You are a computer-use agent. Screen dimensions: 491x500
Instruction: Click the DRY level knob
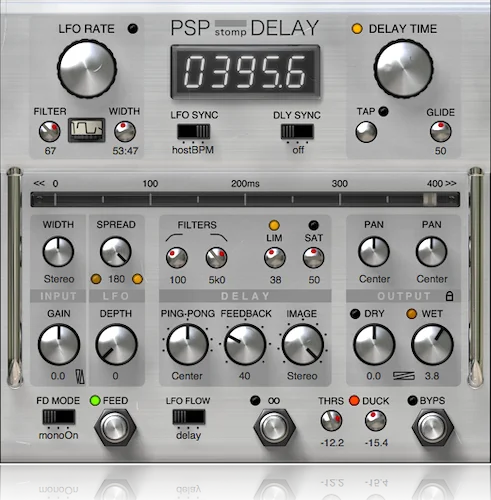coord(374,345)
